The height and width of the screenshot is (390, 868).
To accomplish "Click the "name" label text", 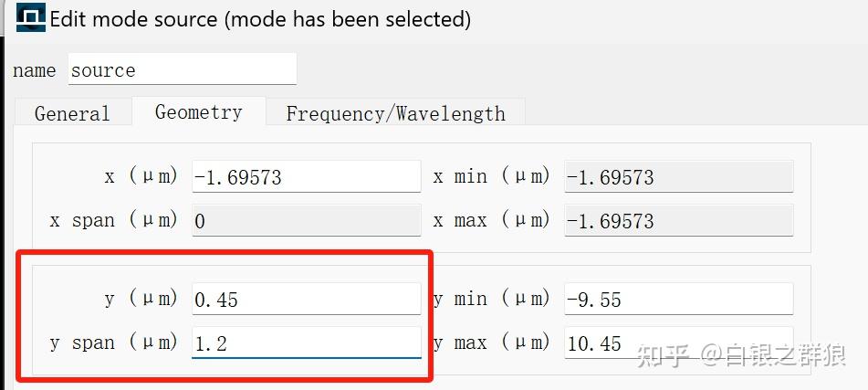I will tap(35, 70).
